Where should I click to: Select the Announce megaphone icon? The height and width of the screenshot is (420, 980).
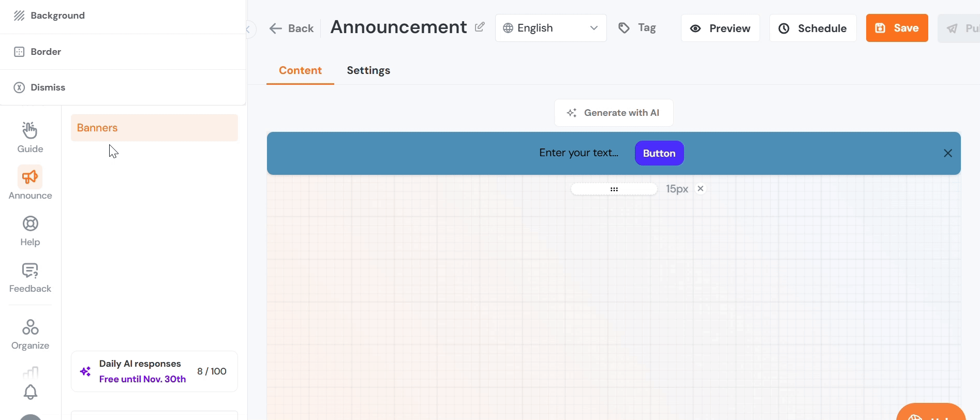[30, 177]
